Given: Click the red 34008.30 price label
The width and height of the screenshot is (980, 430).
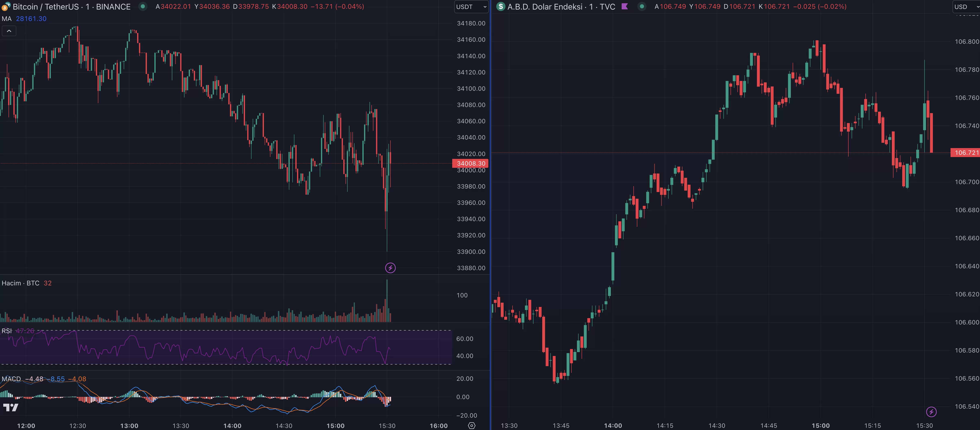Looking at the screenshot, I should (x=470, y=163).
